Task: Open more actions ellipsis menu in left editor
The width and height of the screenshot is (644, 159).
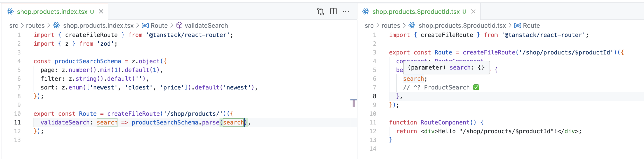Action: (x=346, y=11)
